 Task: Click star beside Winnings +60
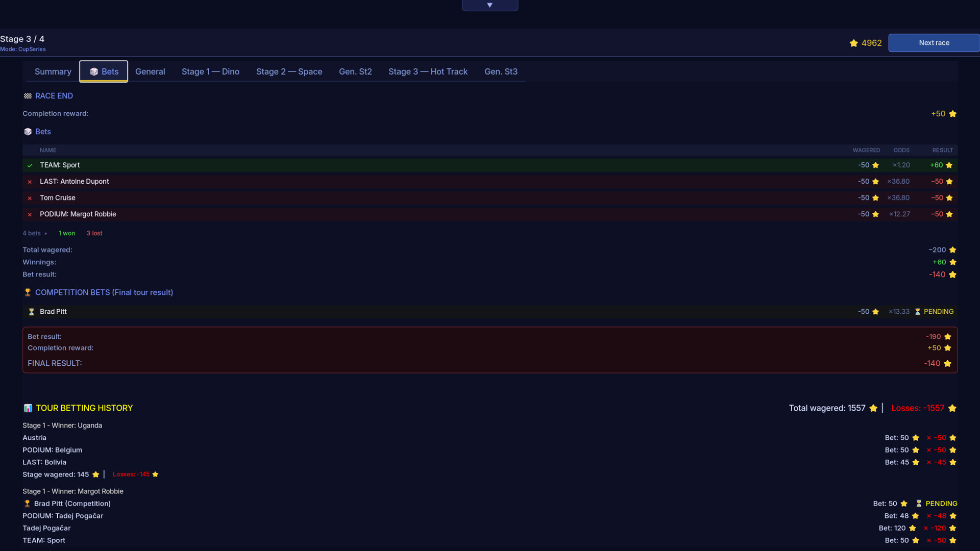[x=952, y=262]
